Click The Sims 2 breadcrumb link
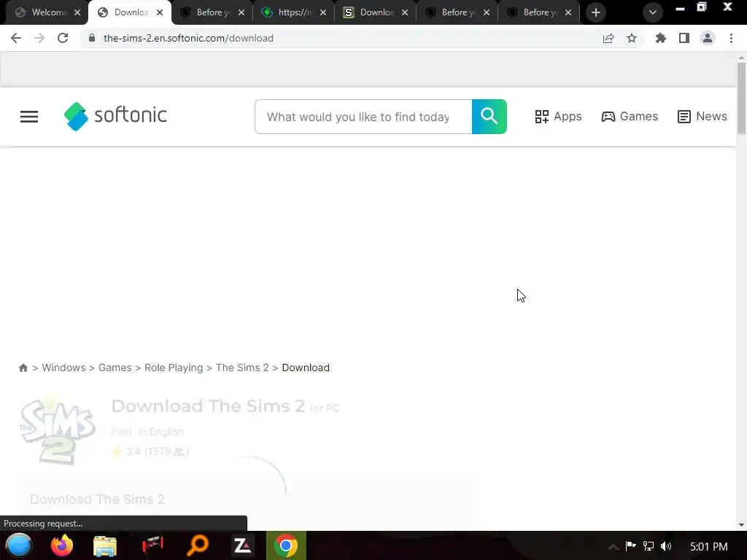 pos(242,367)
